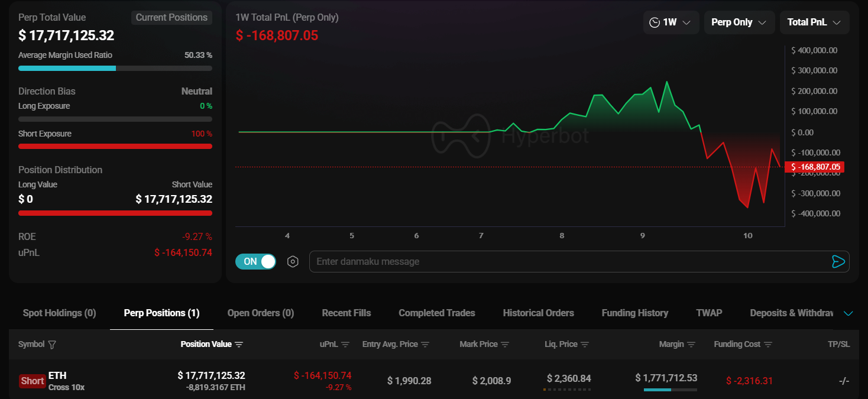The height and width of the screenshot is (399, 868).
Task: Click the send message arrow icon
Action: [838, 262]
